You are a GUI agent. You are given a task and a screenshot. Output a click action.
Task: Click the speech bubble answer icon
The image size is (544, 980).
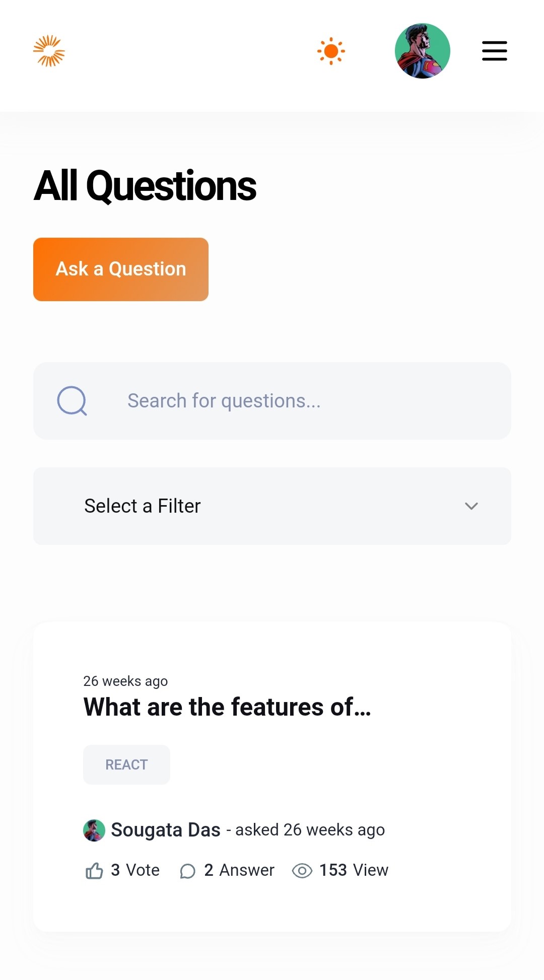pos(188,871)
